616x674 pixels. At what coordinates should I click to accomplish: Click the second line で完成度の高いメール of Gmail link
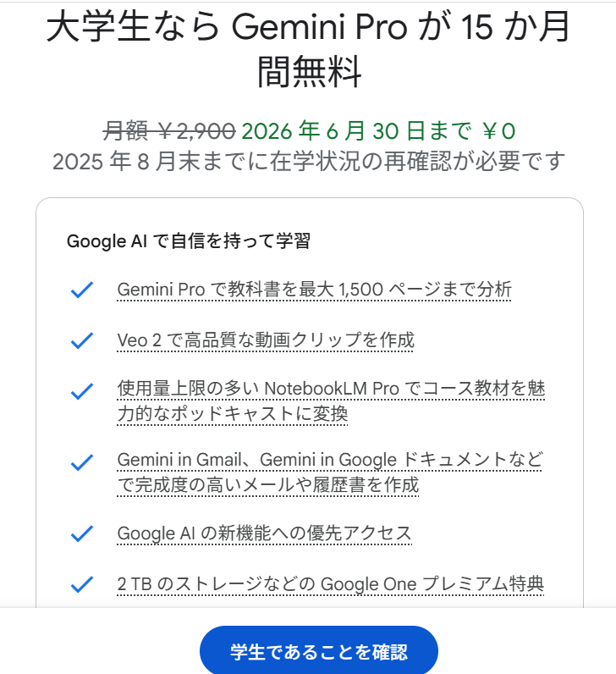click(x=267, y=485)
